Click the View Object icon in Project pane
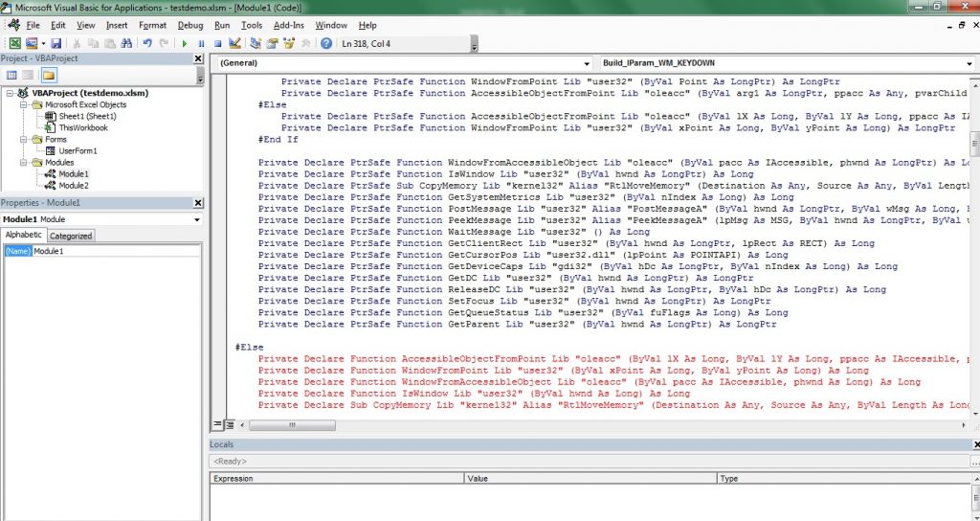This screenshot has height=521, width=980. [28, 76]
